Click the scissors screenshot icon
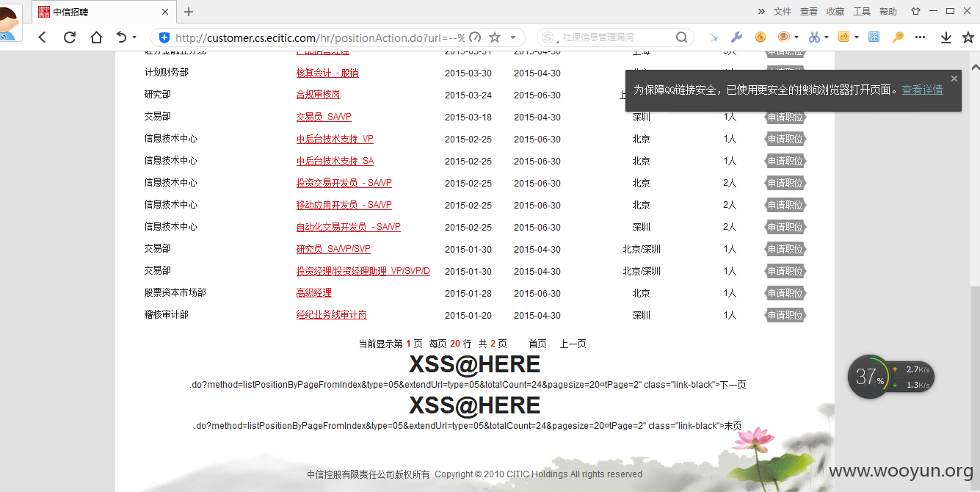This screenshot has width=980, height=492. [x=814, y=37]
